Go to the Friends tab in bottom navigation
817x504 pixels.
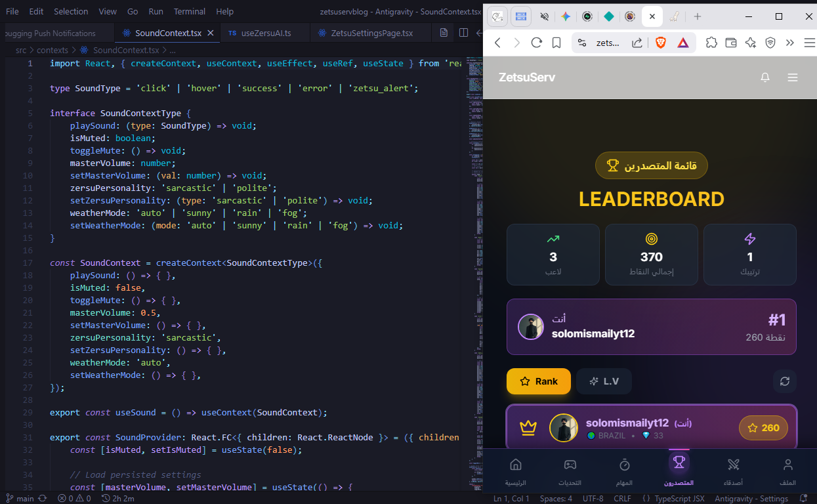click(x=733, y=471)
